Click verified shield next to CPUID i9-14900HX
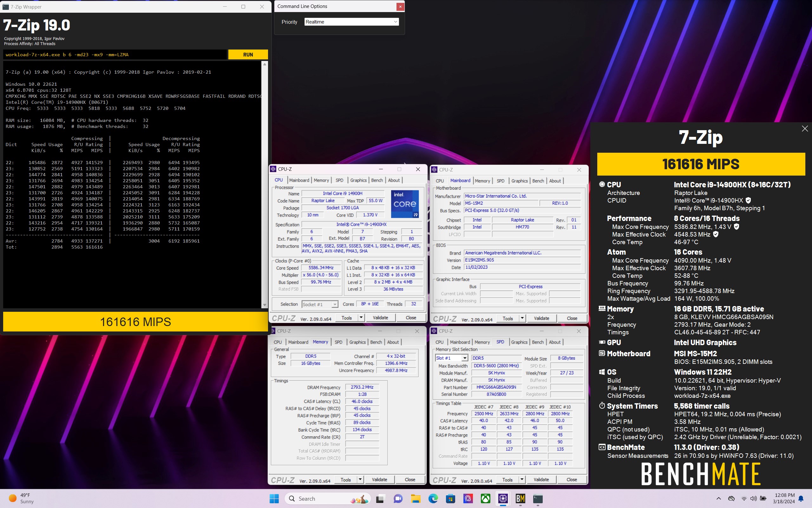Viewport: 812px width, 508px height. pyautogui.click(x=748, y=200)
